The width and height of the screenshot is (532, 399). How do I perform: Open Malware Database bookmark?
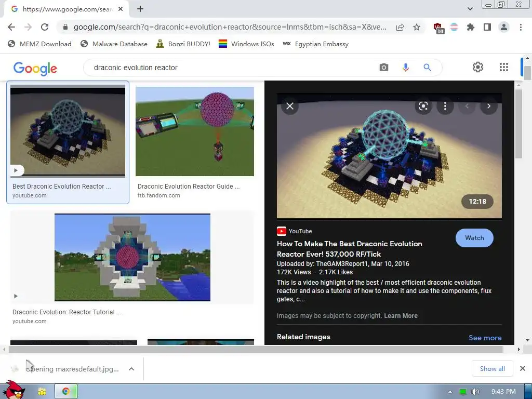[x=114, y=44]
